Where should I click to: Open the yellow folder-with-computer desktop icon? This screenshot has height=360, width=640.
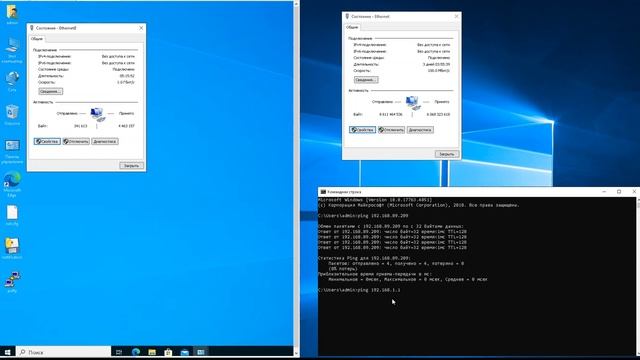pos(12,248)
